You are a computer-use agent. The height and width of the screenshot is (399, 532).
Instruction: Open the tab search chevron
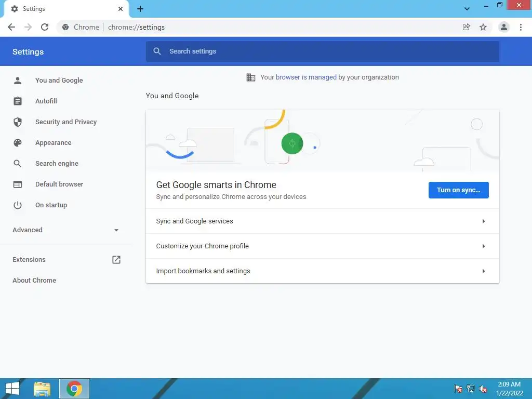[467, 9]
